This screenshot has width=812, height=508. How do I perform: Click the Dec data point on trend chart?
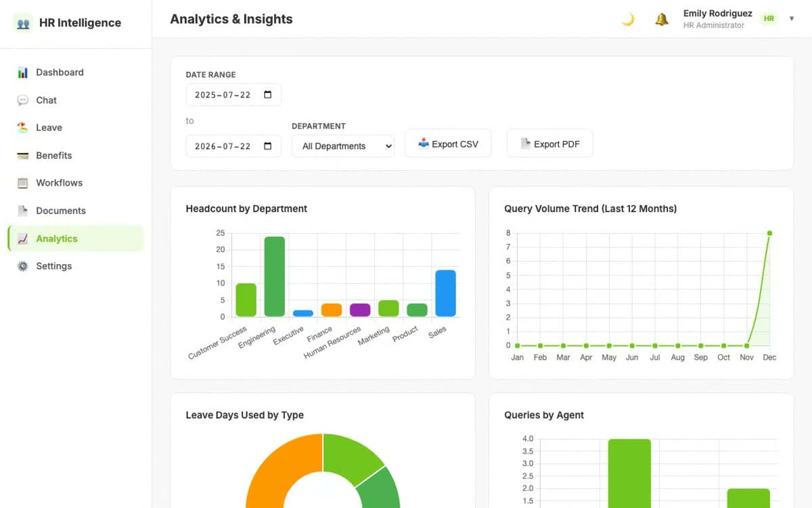[769, 233]
